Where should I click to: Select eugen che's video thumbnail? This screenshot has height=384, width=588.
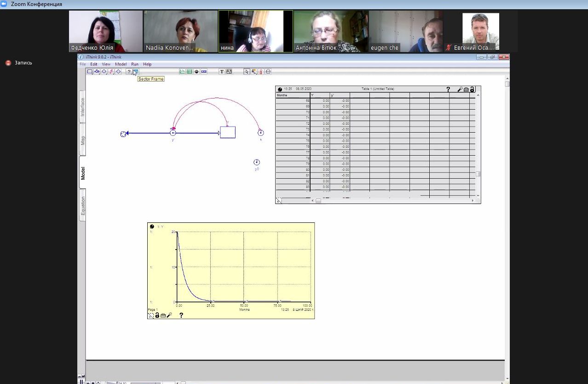tap(406, 31)
